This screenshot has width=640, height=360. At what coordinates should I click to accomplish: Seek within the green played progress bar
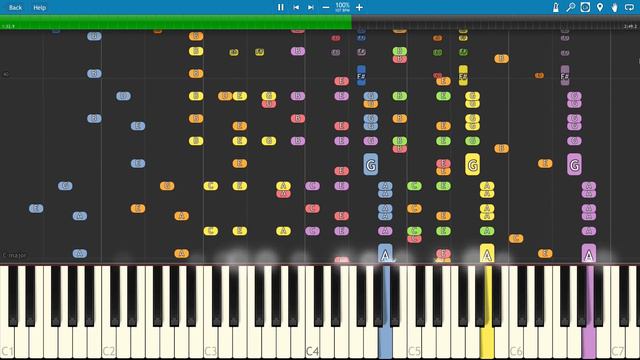coord(176,22)
